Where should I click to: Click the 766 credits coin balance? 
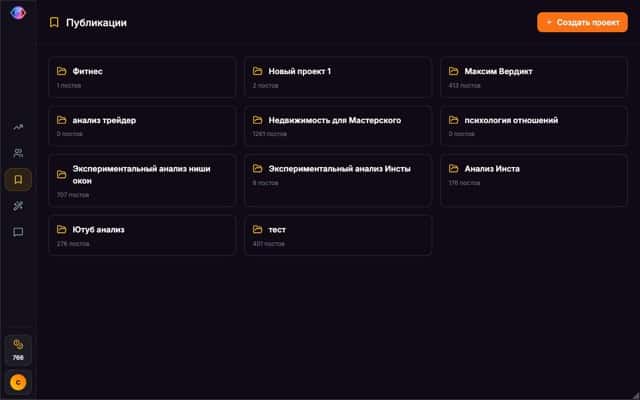(18, 349)
